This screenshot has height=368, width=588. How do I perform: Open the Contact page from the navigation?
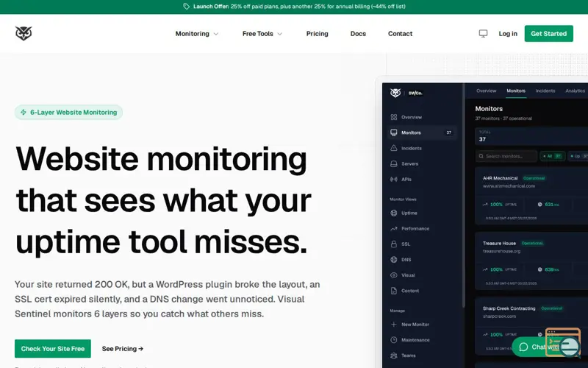400,33
